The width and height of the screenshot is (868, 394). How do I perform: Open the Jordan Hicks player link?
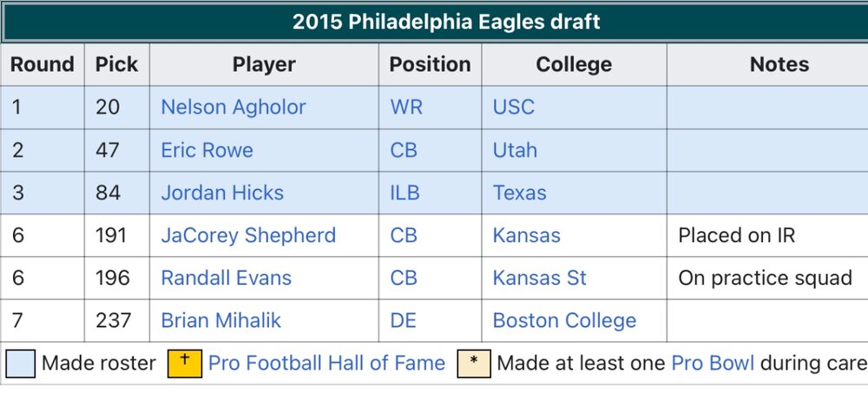point(222,193)
